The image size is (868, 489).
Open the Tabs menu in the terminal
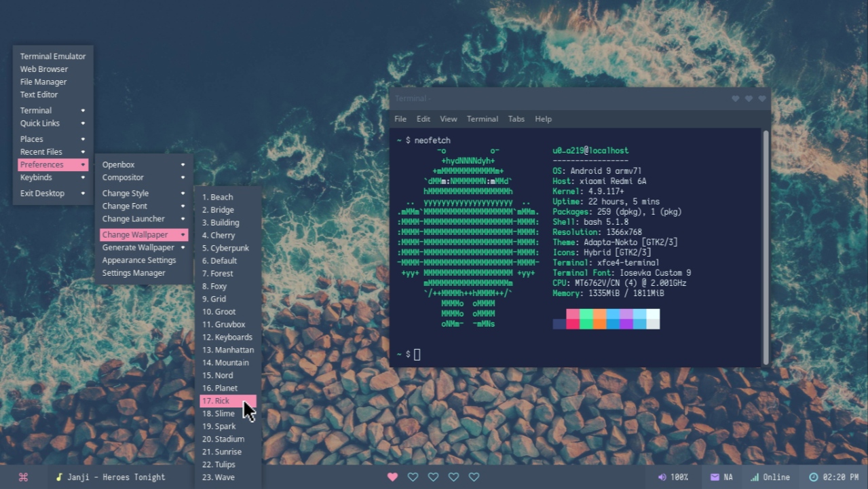tap(516, 119)
